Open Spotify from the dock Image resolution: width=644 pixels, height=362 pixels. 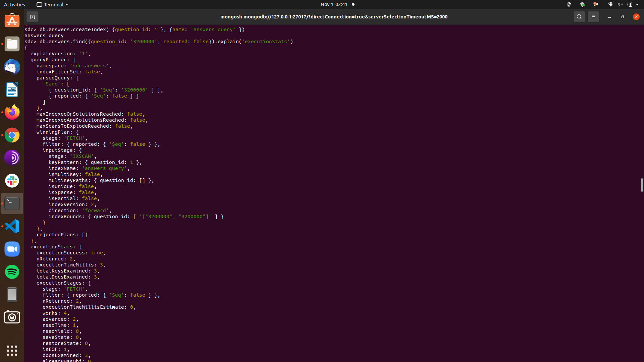[x=12, y=272]
